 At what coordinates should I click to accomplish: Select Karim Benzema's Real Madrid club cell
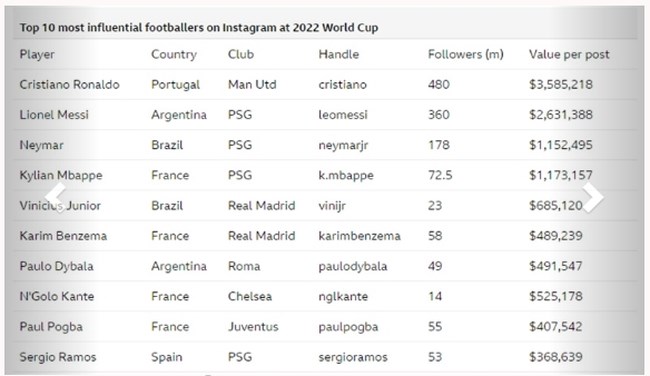[x=262, y=236]
